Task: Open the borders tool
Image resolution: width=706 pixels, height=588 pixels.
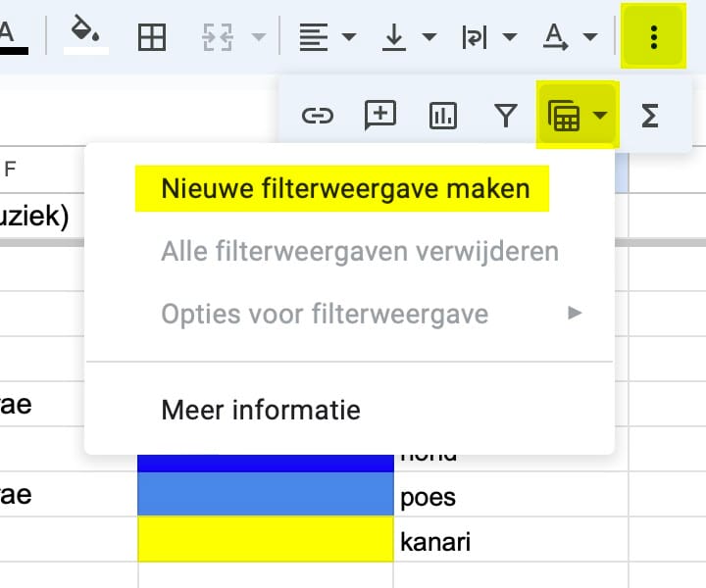Action: tap(152, 37)
